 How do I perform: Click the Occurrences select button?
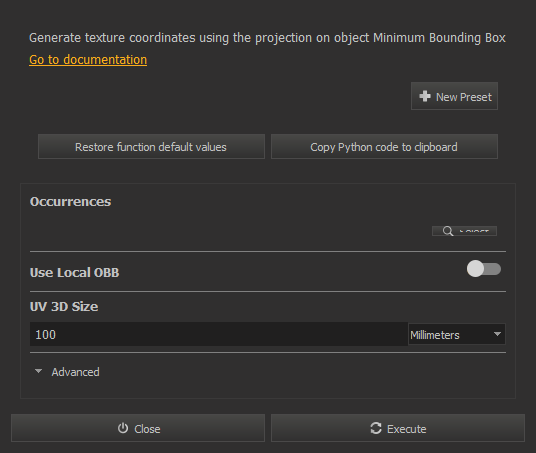click(x=464, y=231)
